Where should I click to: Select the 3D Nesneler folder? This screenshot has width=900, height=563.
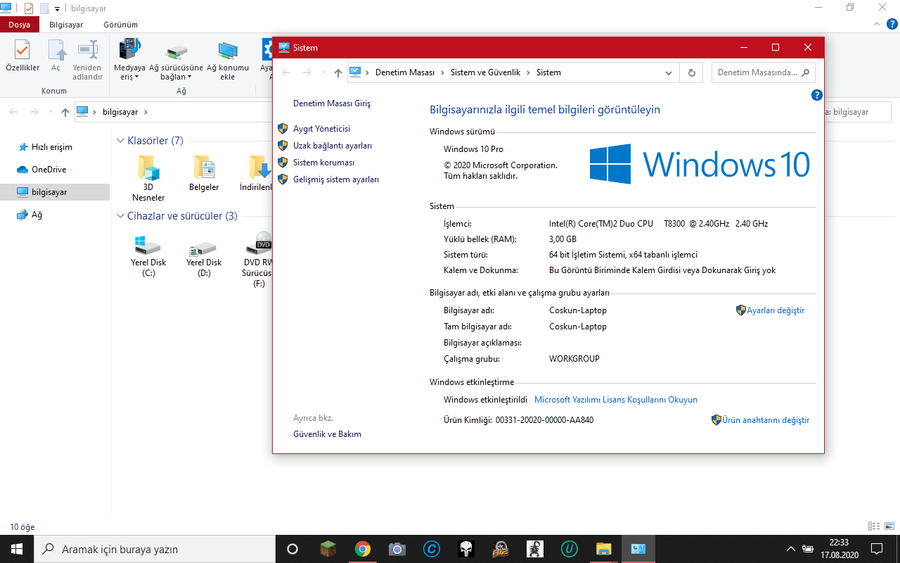[148, 178]
